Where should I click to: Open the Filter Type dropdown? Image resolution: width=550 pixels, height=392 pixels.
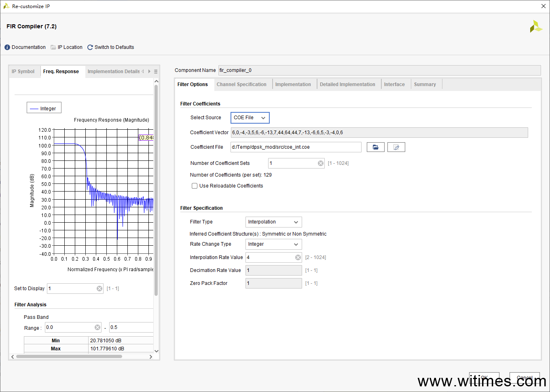[x=274, y=222]
